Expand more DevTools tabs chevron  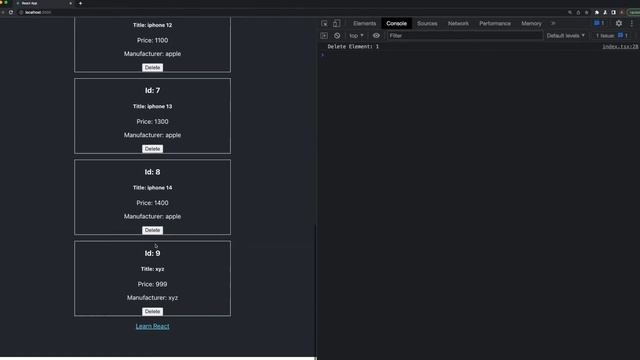point(553,24)
